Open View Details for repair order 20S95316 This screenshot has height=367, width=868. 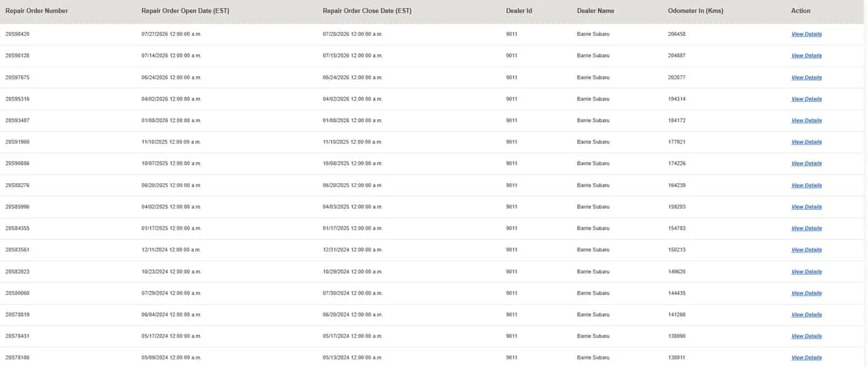point(806,99)
